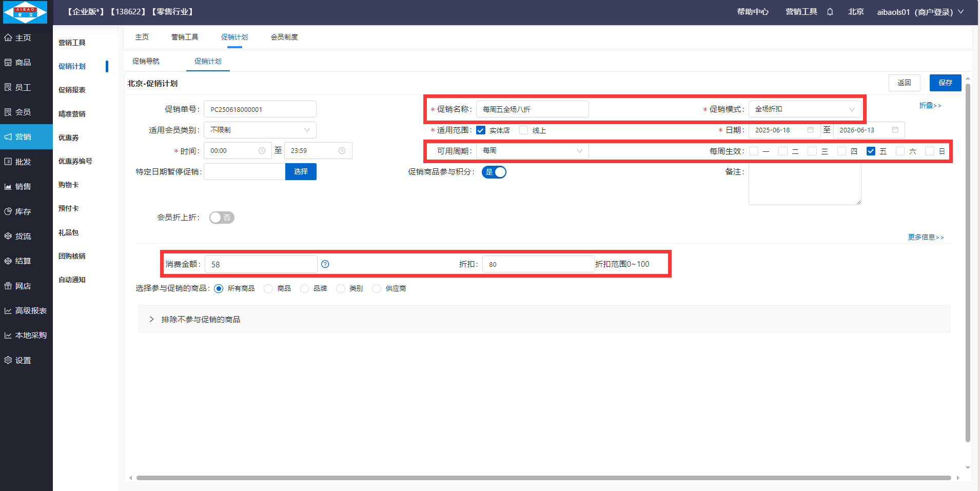The width and height of the screenshot is (980, 491).
Task: Open the help icon beside 消费金额
Action: point(325,264)
